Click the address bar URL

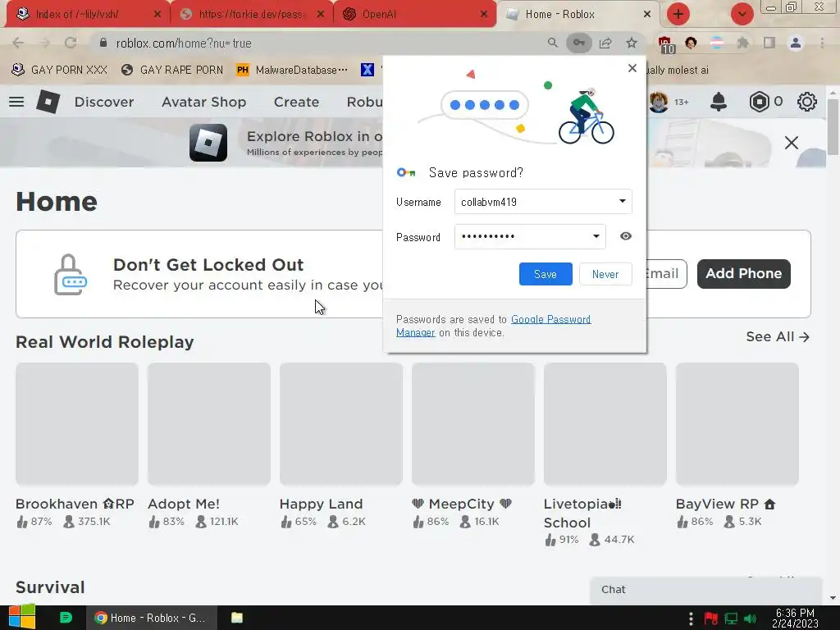click(184, 43)
